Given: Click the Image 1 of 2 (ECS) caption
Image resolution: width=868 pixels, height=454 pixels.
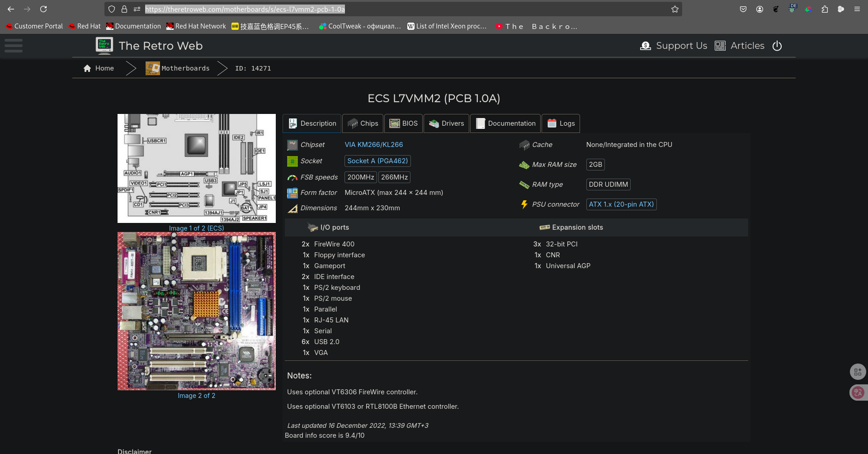Looking at the screenshot, I should pyautogui.click(x=197, y=228).
